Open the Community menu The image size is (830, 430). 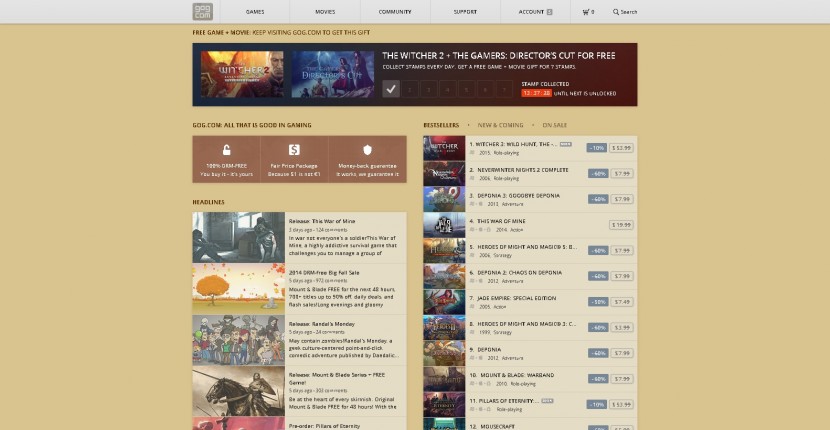[395, 12]
